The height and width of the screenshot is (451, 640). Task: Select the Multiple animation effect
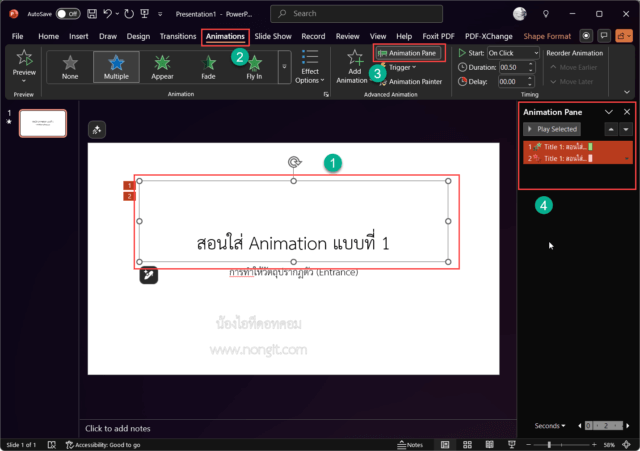click(x=116, y=67)
